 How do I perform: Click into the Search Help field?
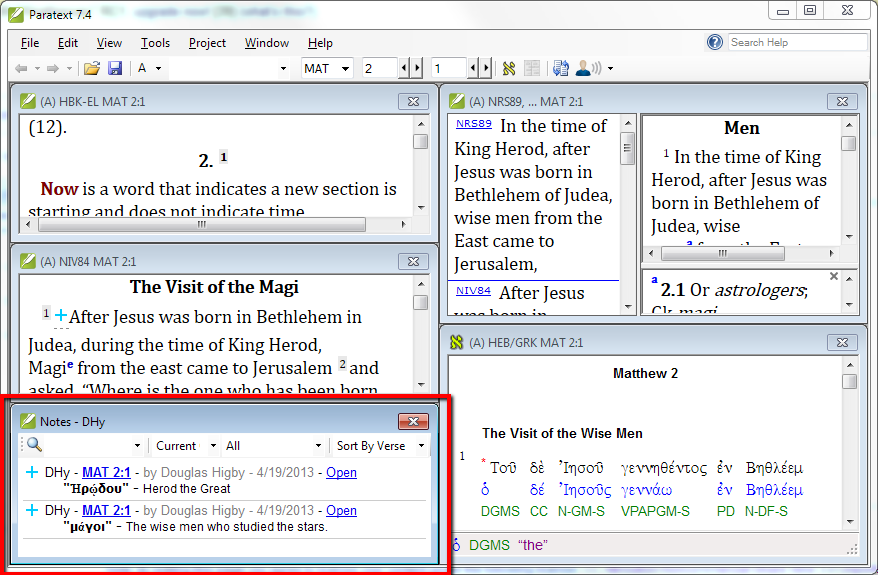coord(797,42)
